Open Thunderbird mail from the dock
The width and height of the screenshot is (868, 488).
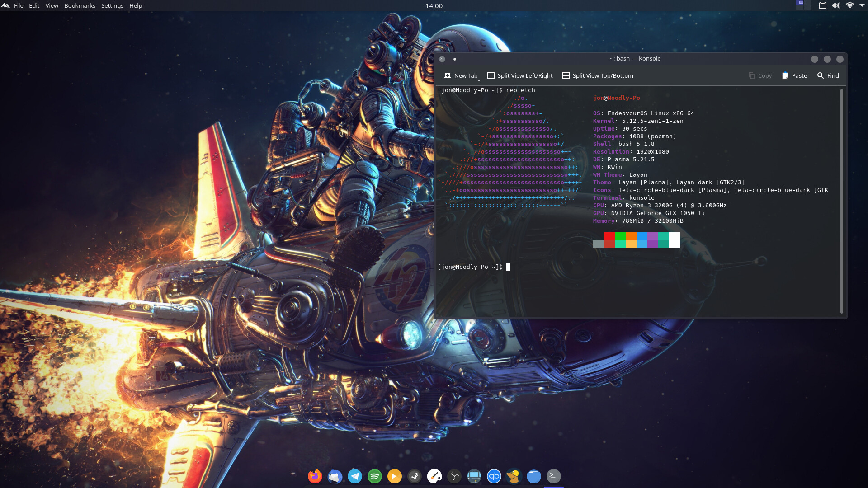tap(335, 476)
